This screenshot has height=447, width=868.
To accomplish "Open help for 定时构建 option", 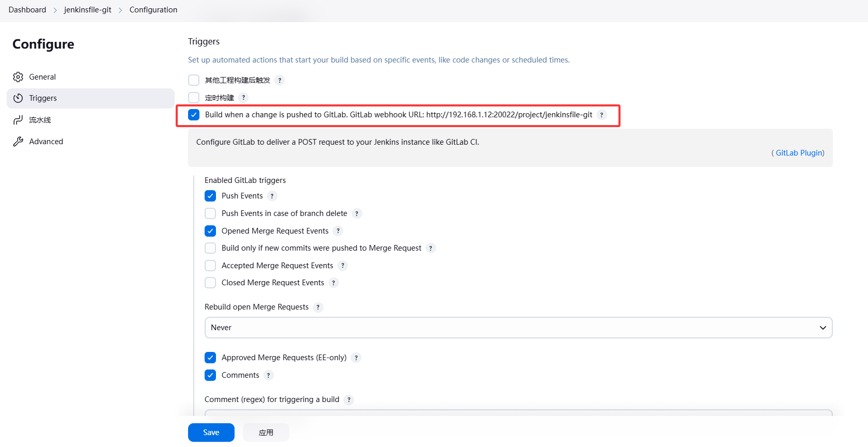I will tap(243, 98).
